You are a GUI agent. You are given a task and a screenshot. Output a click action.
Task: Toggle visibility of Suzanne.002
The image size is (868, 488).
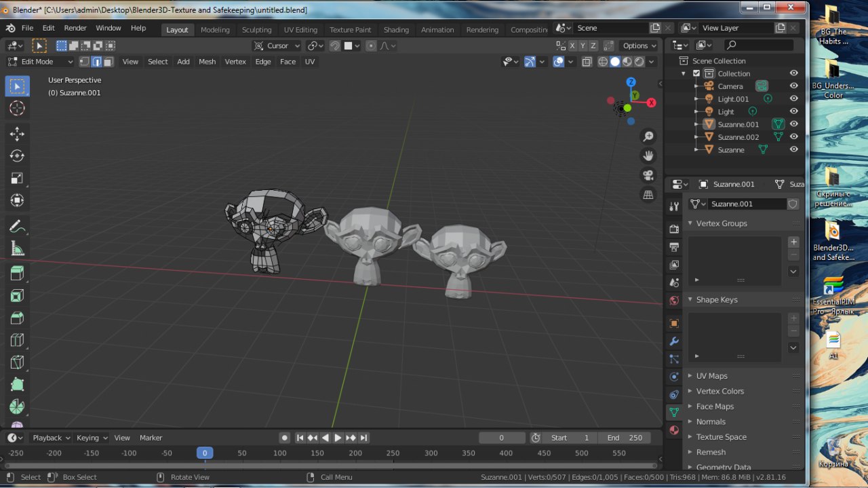click(793, 136)
